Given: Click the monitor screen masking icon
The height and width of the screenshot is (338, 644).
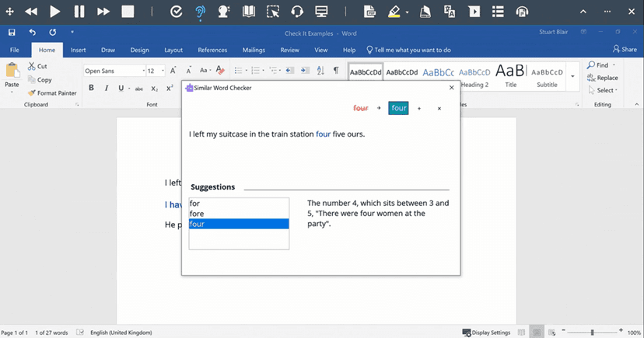Looking at the screenshot, I should (321, 12).
